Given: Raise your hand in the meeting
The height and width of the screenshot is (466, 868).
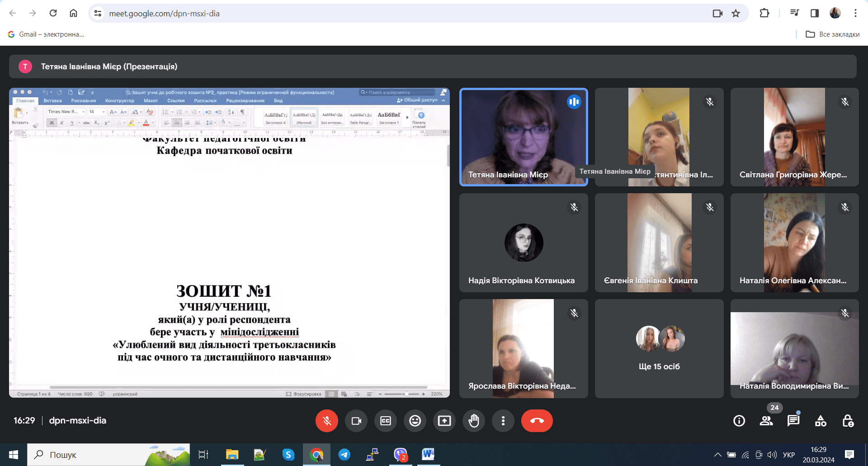Looking at the screenshot, I should pyautogui.click(x=473, y=421).
